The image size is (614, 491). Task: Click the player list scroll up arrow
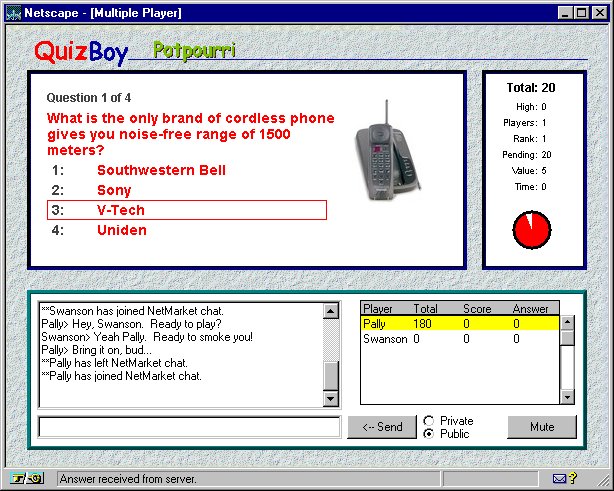point(567,323)
